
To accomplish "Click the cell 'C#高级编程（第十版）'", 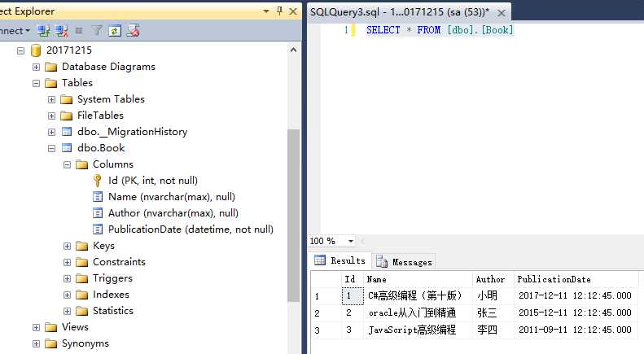I will coord(418,295).
